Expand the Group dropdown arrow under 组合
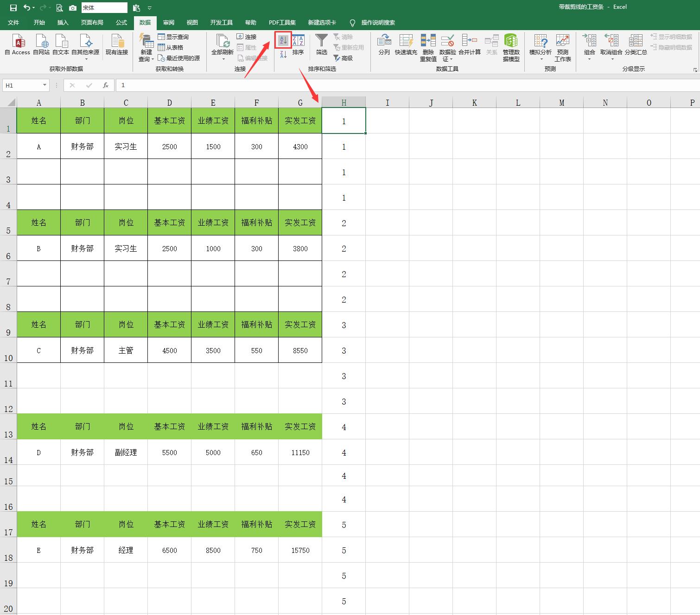 pos(590,59)
